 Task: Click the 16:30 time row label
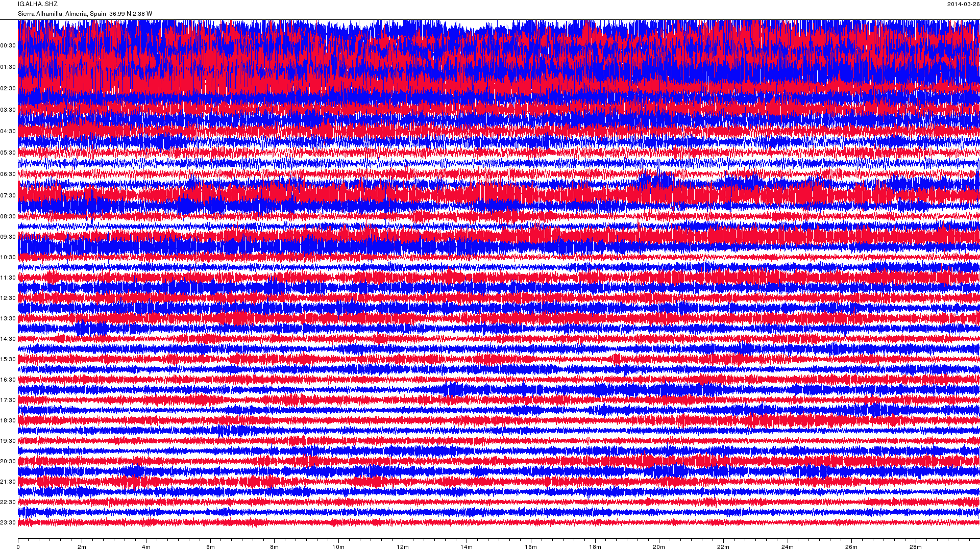(8, 380)
